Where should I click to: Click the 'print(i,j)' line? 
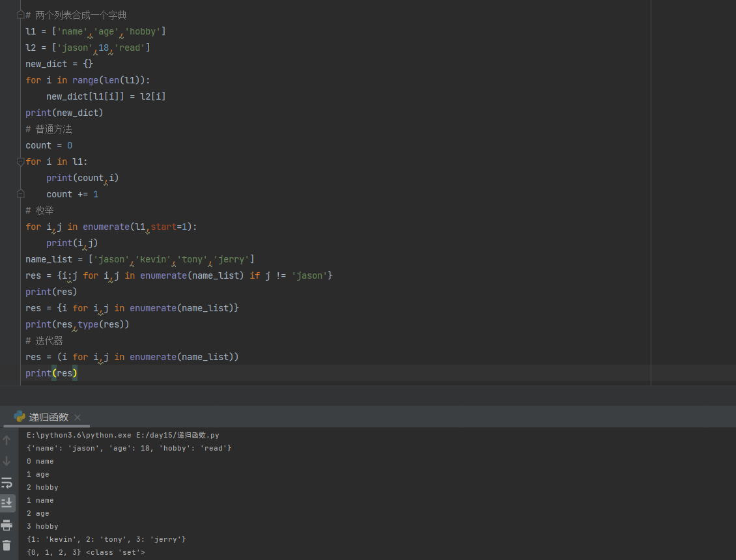pos(72,243)
